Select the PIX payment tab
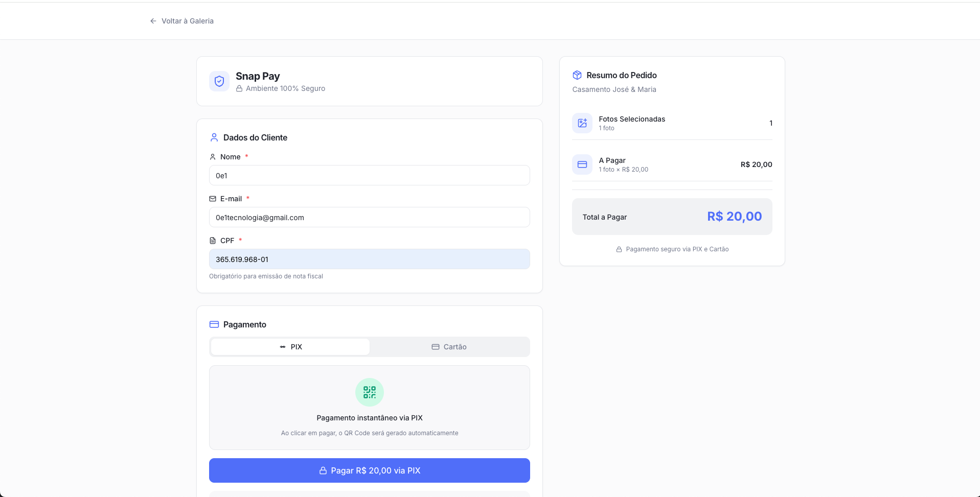980x497 pixels. coord(290,347)
